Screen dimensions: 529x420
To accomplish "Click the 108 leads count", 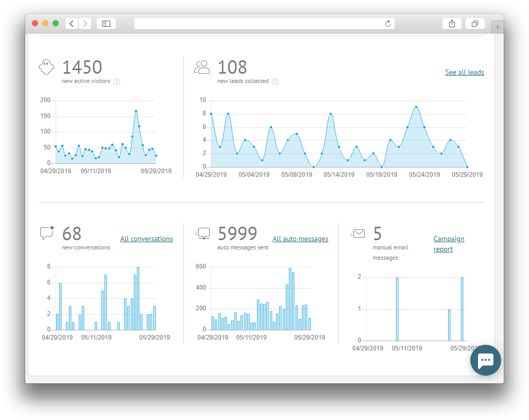I will pos(232,67).
